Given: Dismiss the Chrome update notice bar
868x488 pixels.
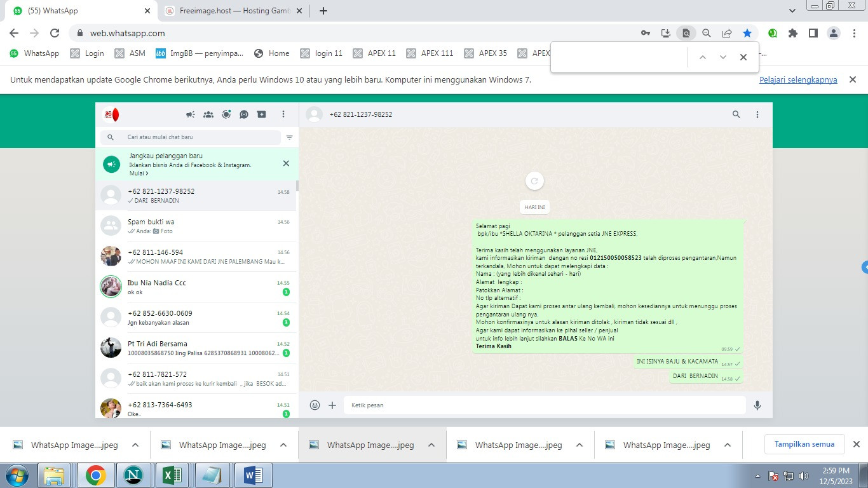Looking at the screenshot, I should [x=853, y=79].
